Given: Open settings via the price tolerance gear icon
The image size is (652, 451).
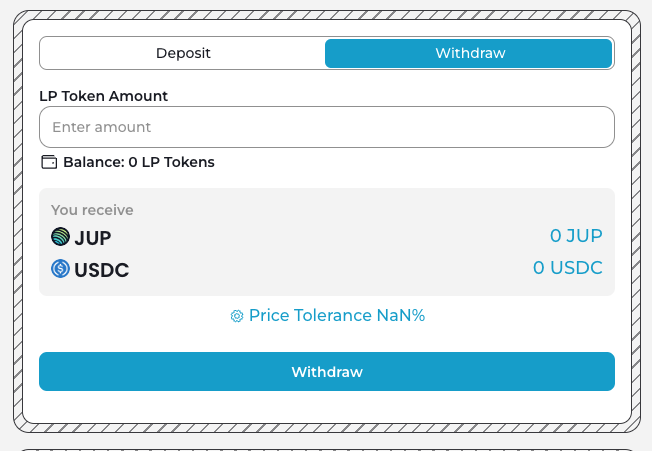Looking at the screenshot, I should click(237, 316).
